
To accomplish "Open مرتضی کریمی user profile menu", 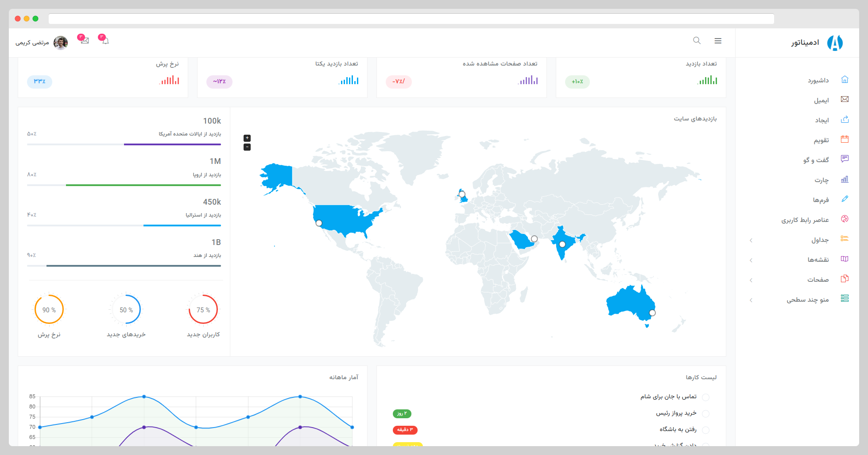I will (42, 43).
